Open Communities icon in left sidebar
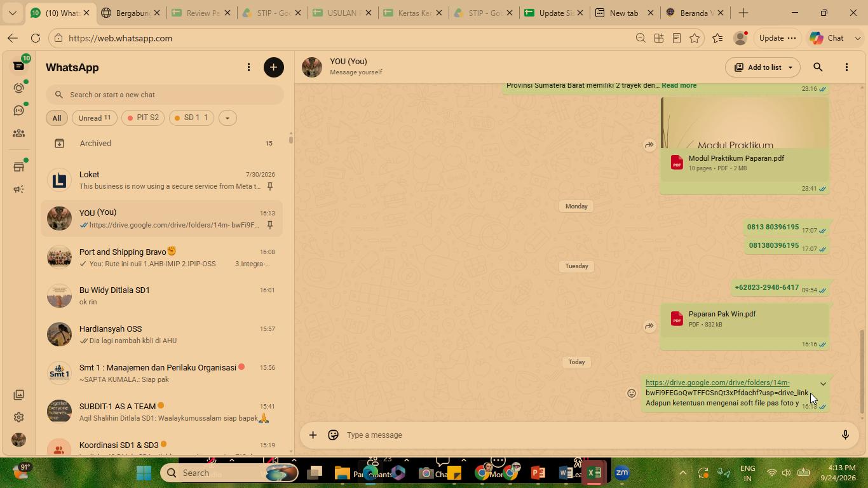Screen dimensions: 868x488 pyautogui.click(x=18, y=133)
